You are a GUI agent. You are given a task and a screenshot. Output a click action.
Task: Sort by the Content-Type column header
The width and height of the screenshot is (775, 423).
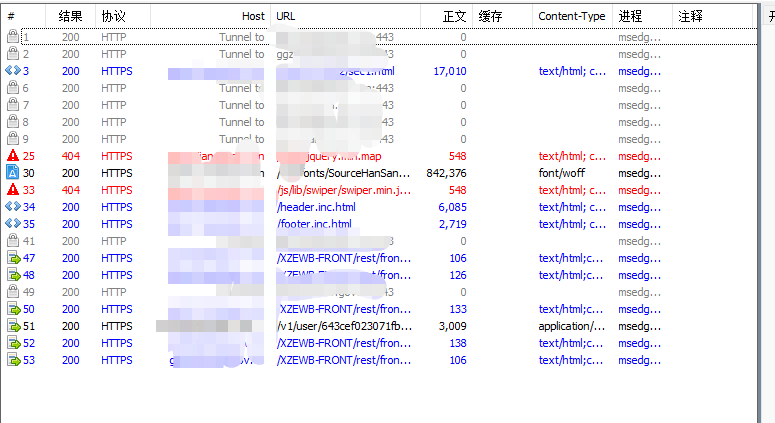pos(572,16)
